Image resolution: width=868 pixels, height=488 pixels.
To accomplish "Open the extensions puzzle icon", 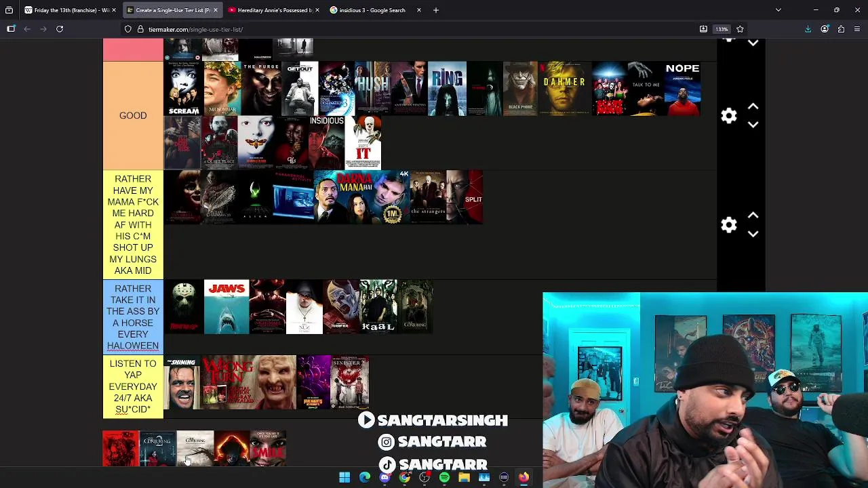I will [x=841, y=29].
